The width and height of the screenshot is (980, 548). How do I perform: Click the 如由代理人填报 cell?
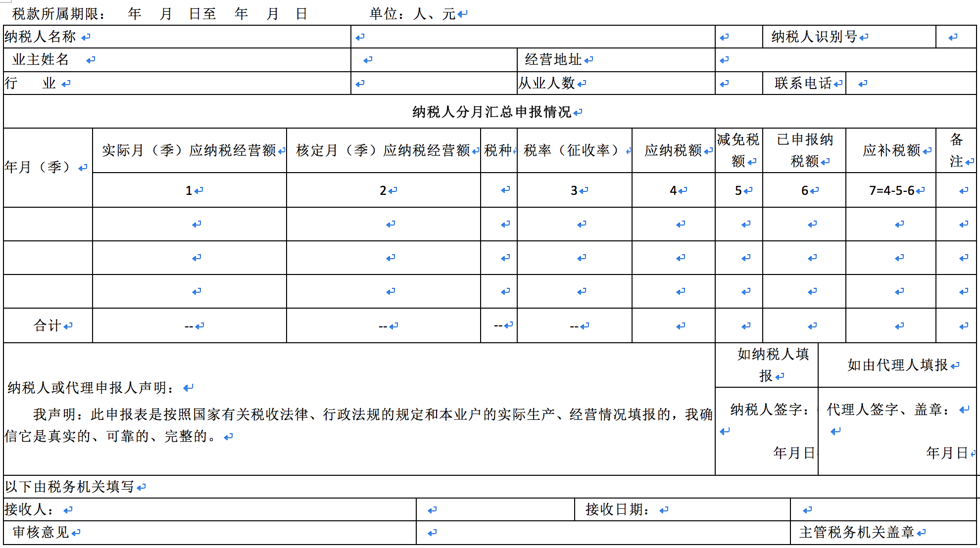[x=897, y=365]
